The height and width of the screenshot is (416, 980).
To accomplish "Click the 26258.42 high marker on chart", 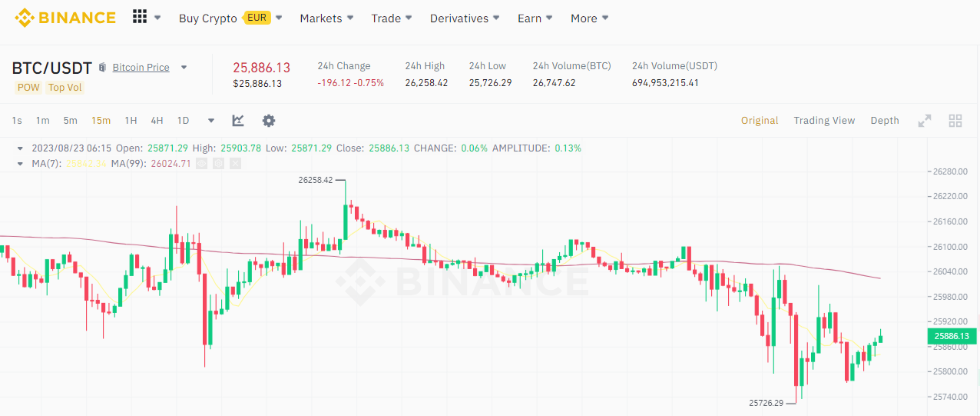I will [x=316, y=180].
